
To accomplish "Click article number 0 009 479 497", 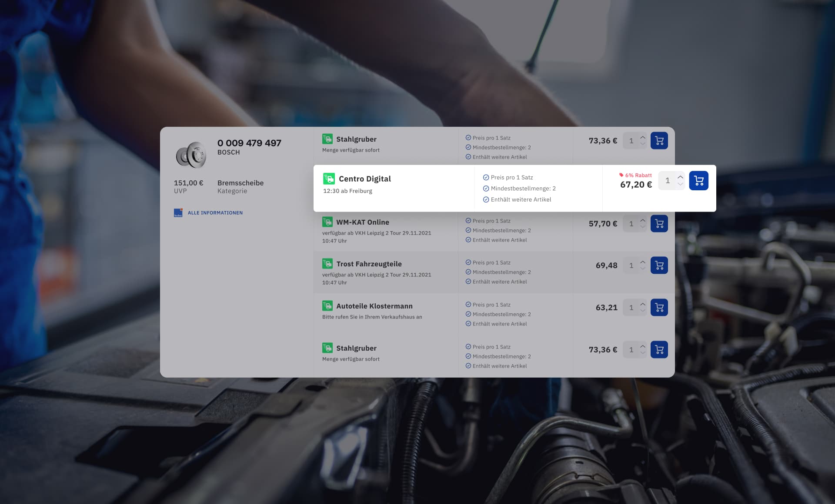I will pyautogui.click(x=249, y=143).
